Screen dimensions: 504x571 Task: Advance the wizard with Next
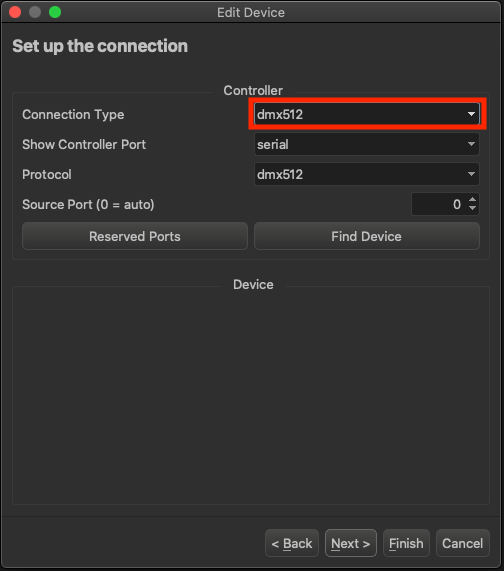351,543
